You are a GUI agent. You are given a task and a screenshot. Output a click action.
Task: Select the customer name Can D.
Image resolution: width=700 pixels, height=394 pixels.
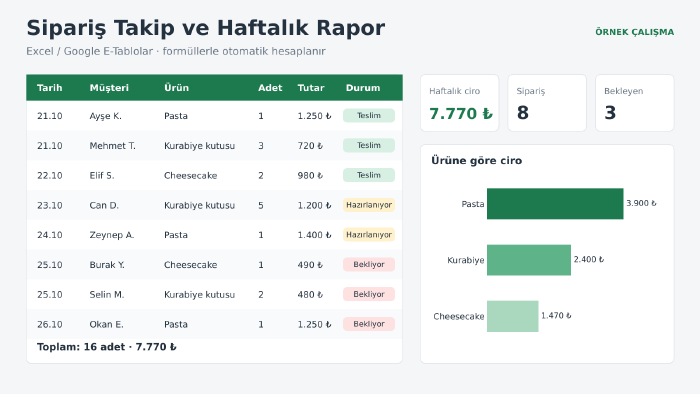tap(104, 206)
